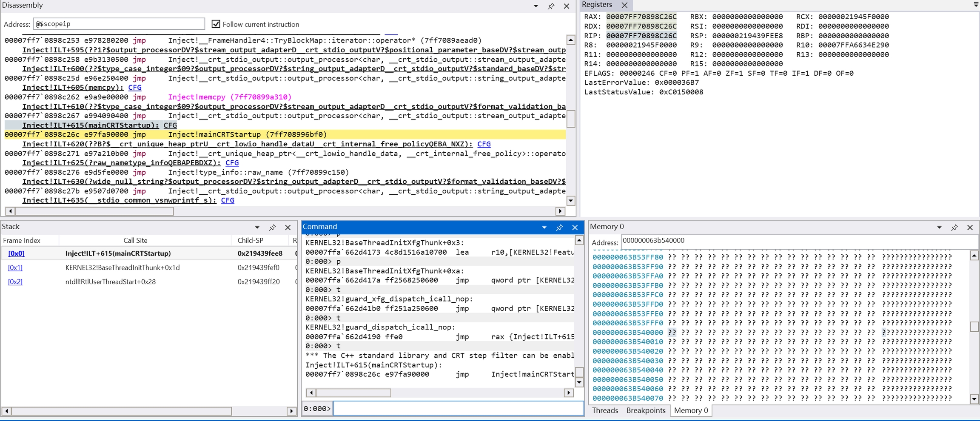Uncheck Follow current instruction checkbox
Viewport: 980px width, 421px height.
pyautogui.click(x=216, y=24)
